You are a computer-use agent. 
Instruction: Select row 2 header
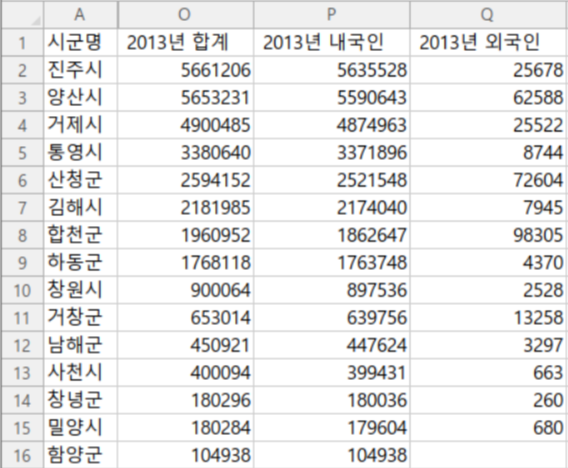click(22, 70)
